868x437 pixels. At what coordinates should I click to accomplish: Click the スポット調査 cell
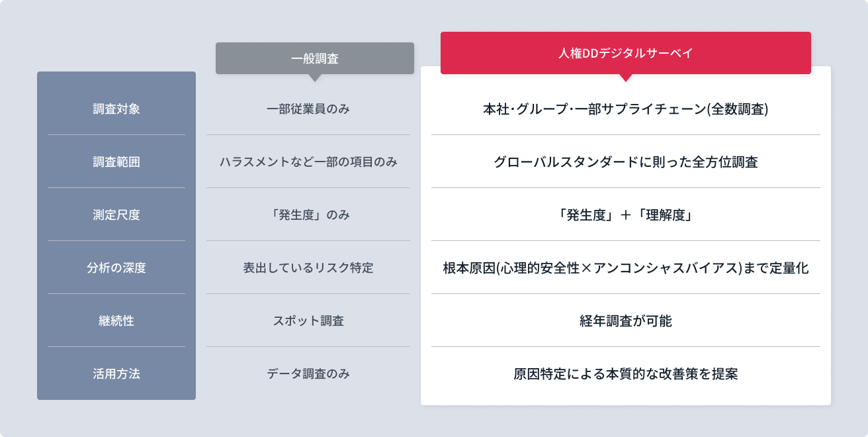coord(308,320)
